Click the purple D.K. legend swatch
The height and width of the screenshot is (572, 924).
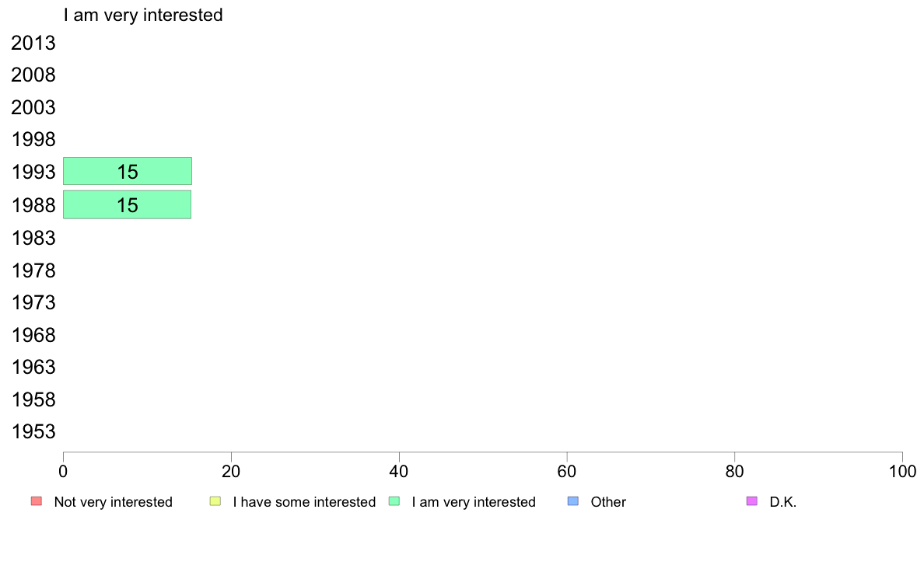tap(752, 501)
